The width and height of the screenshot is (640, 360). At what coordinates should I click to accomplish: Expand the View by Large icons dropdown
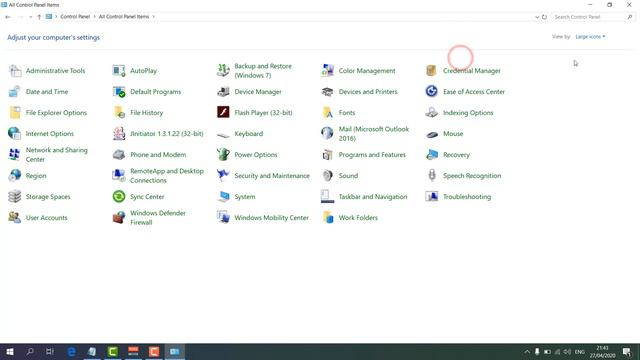click(590, 37)
